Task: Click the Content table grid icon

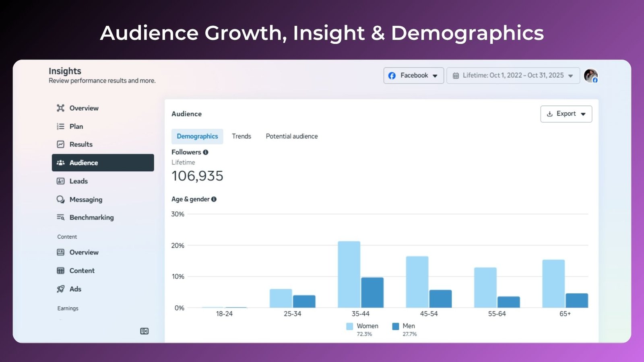Action: (x=61, y=271)
